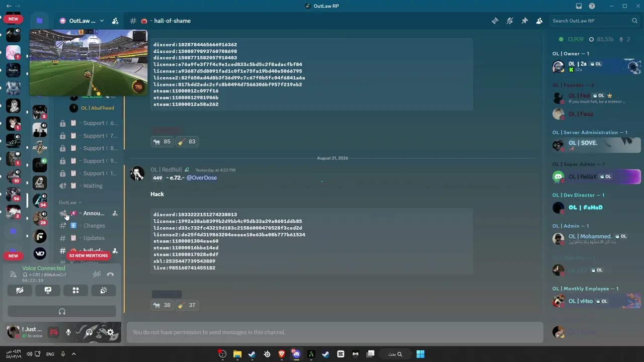Toggle noise suppression in voice panel

[97, 274]
